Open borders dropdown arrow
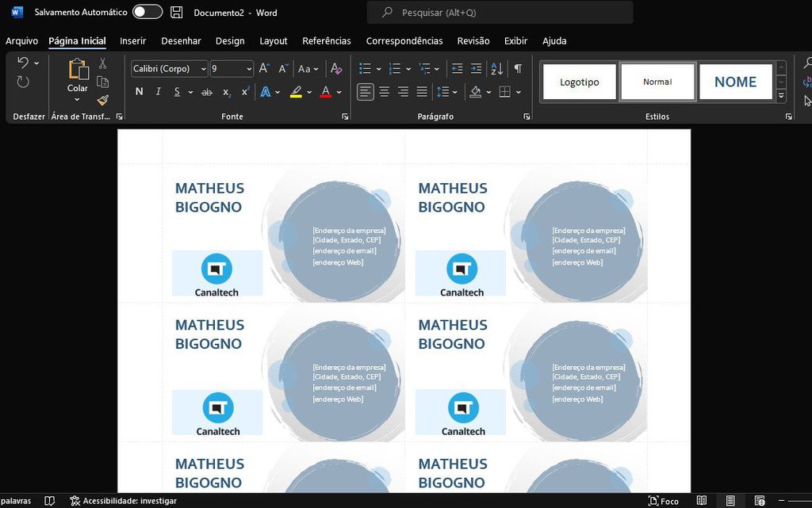The width and height of the screenshot is (812, 508). click(519, 93)
